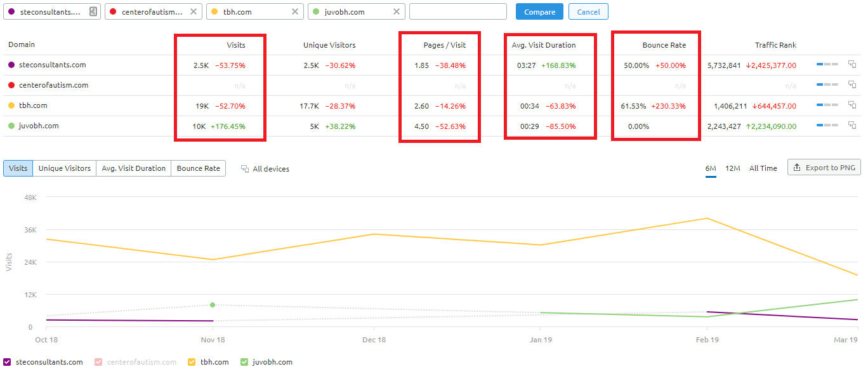Click the −53.75% visits change value
This screenshot has height=376, width=868.
(x=230, y=65)
